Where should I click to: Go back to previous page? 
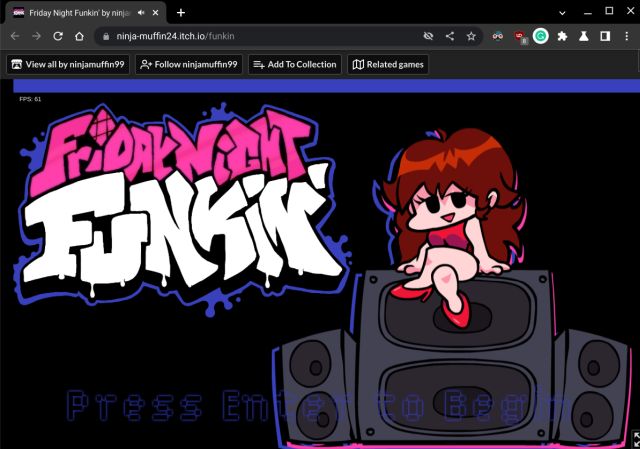tap(15, 36)
